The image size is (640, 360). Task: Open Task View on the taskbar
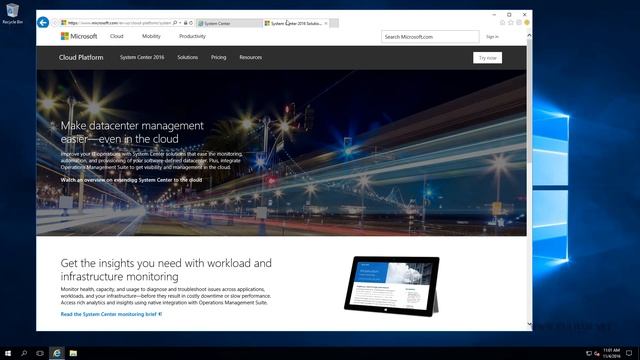pyautogui.click(x=40, y=353)
